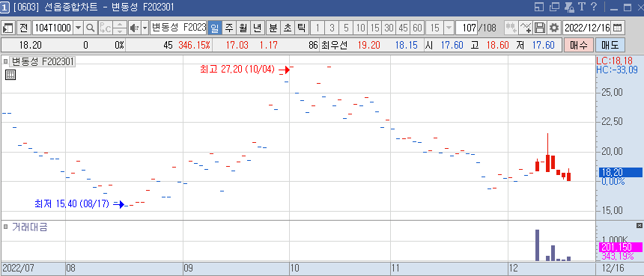Open the calendar date picker icon
Screen dimensions: 644x276
617,28
